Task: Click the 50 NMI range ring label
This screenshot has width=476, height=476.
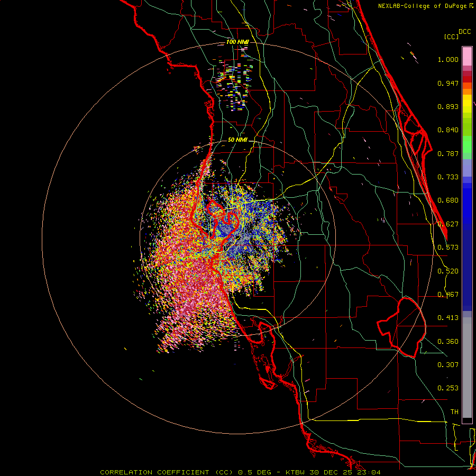Action: click(237, 140)
